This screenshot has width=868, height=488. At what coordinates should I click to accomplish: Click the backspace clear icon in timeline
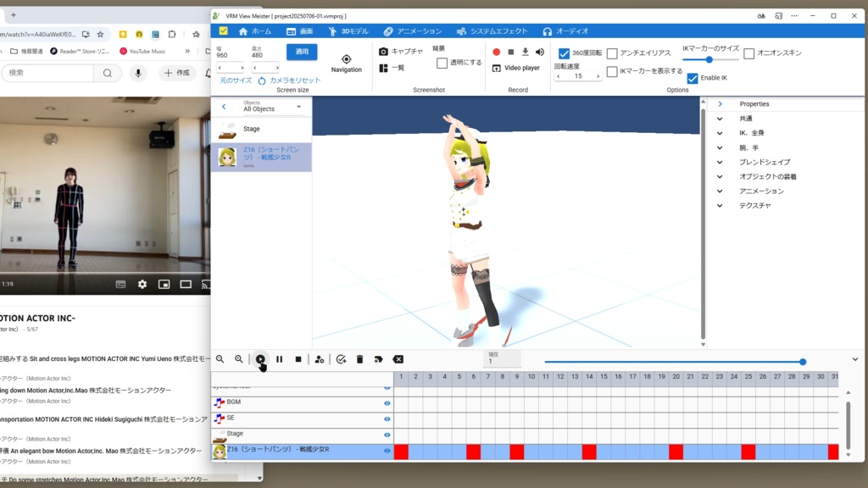398,359
